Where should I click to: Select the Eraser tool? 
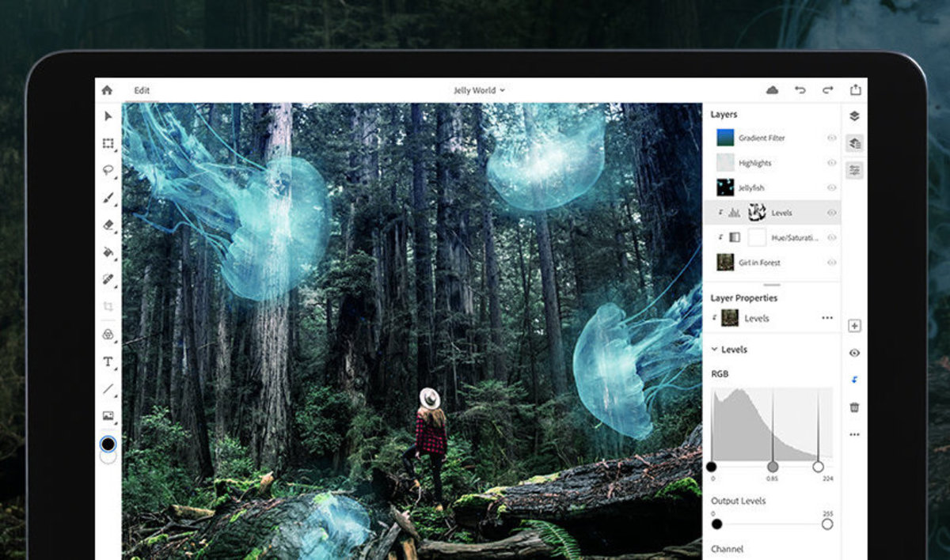click(108, 225)
